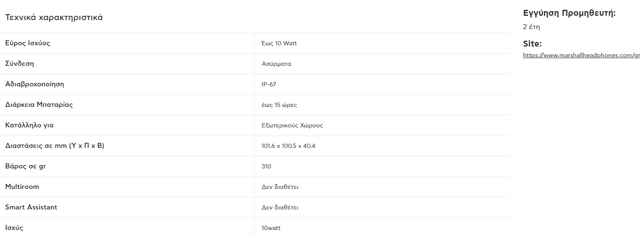Image resolution: width=644 pixels, height=236 pixels.
Task: Select the Βάρος σε gr label
Action: 25,166
